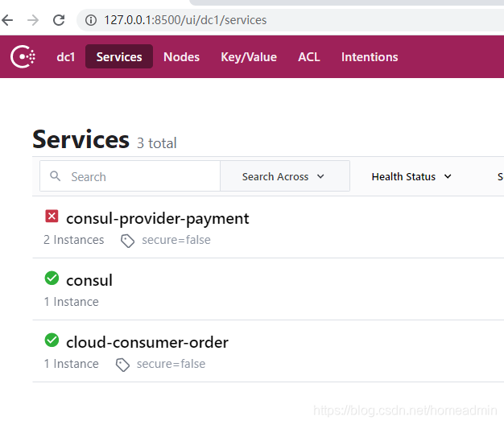The image size is (504, 425).
Task: Open the Nodes tab
Action: (x=181, y=57)
